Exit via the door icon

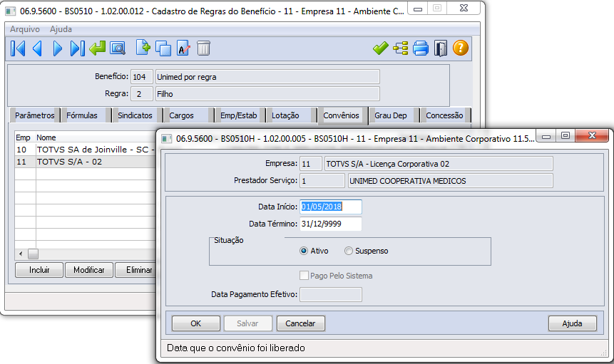tap(441, 48)
